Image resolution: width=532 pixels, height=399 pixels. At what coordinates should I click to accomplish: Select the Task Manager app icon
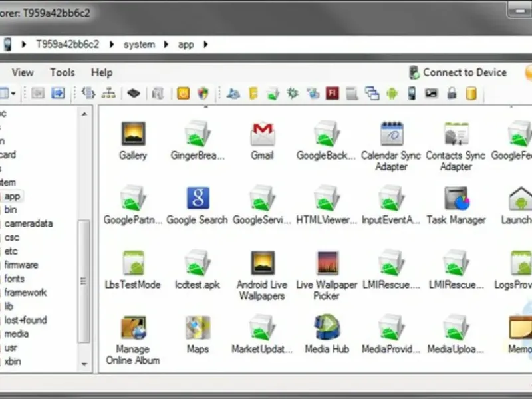click(x=456, y=198)
